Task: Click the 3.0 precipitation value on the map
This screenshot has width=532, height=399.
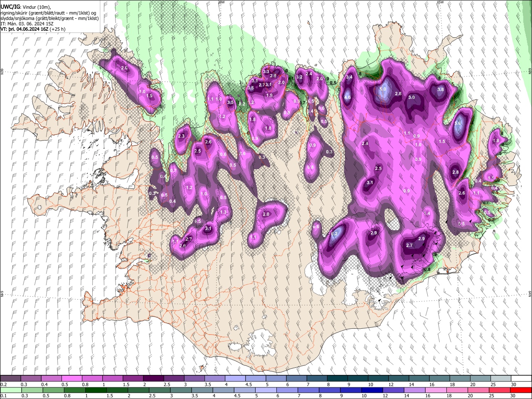Action: click(x=411, y=97)
